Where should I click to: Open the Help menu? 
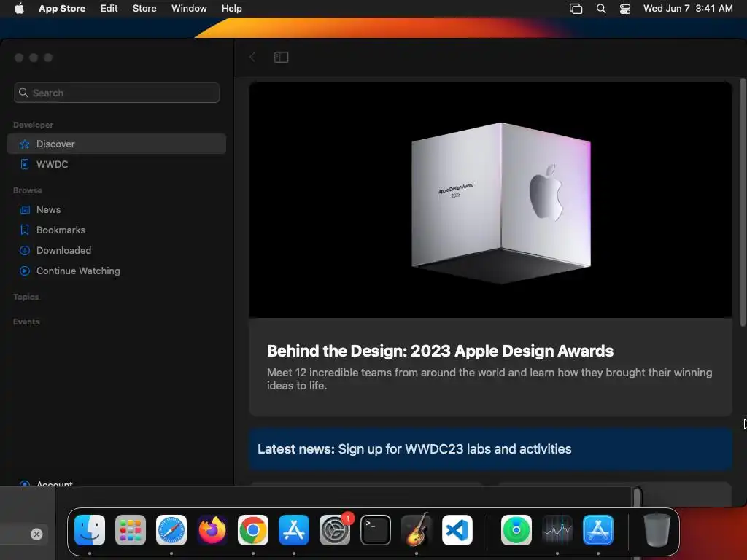231,9
